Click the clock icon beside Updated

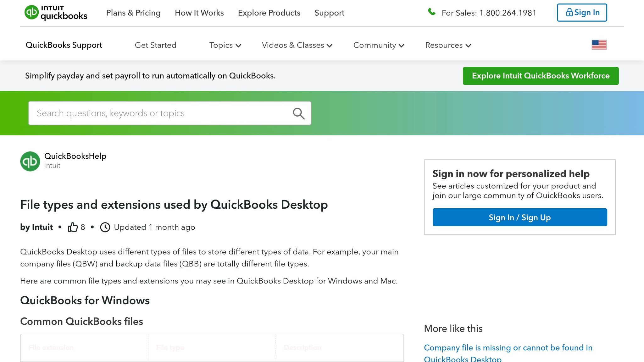[x=105, y=227]
